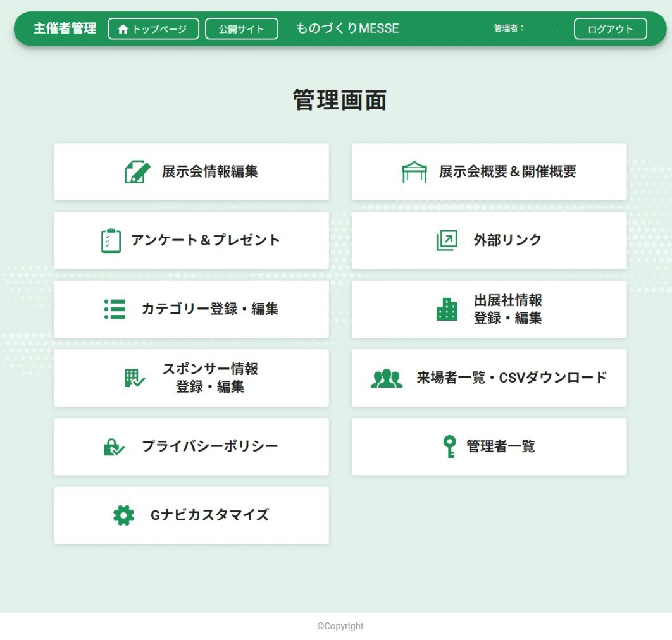Select 外部リンク text label
This screenshot has width=672, height=640.
tap(508, 240)
